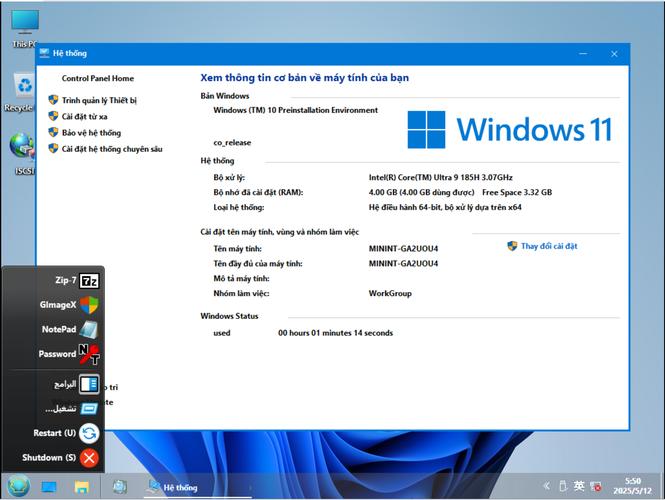Open the Password NT tool icon
The image size is (665, 500).
pyautogui.click(x=89, y=354)
